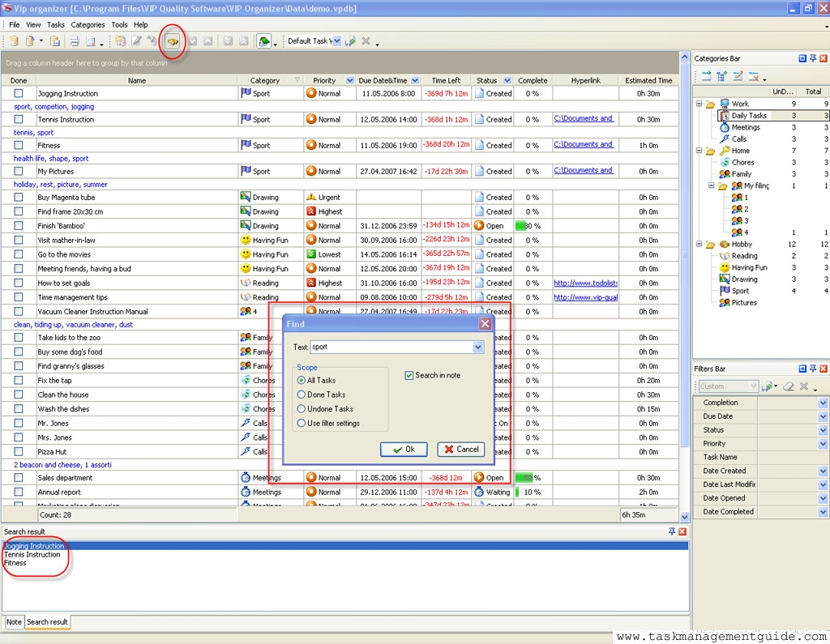The width and height of the screenshot is (830, 644).
Task: Open Tennis Instruction's C:\Documents hyperlink
Action: click(584, 118)
